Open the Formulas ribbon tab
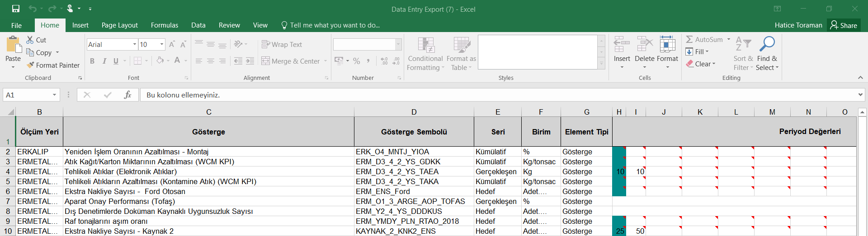This screenshot has height=236, width=868. (x=164, y=25)
